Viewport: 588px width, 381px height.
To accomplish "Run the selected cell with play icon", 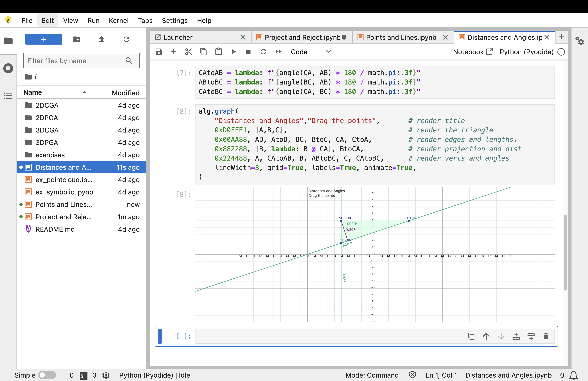I will click(233, 52).
